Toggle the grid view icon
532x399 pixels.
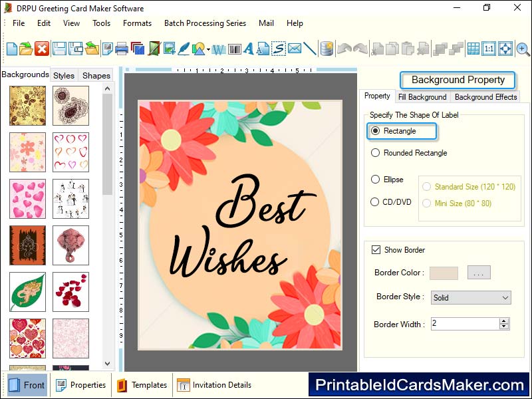pyautogui.click(x=473, y=49)
